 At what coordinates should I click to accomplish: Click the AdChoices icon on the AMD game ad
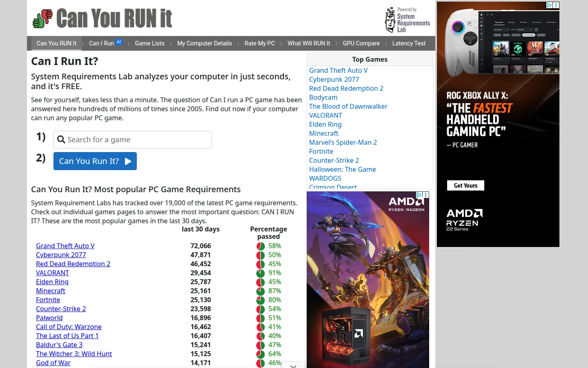pyautogui.click(x=419, y=195)
